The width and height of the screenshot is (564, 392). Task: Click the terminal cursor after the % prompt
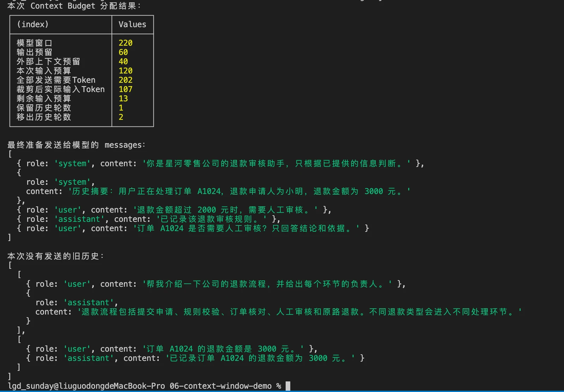[x=288, y=386]
